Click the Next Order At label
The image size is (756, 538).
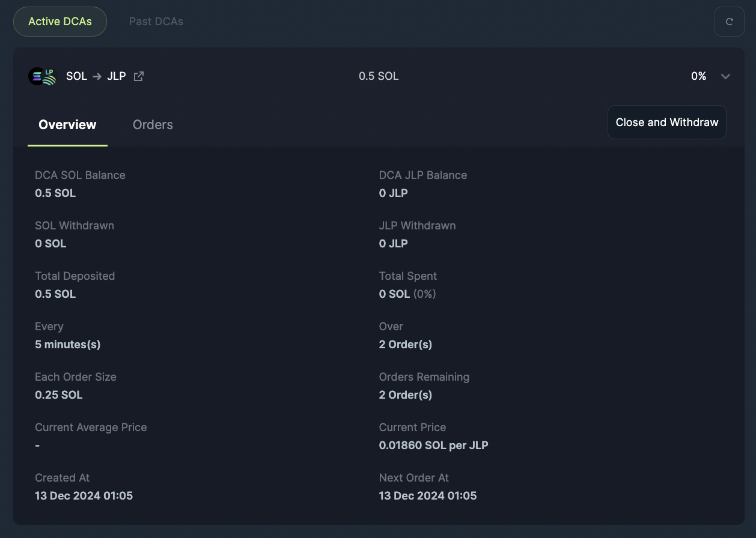pos(414,478)
